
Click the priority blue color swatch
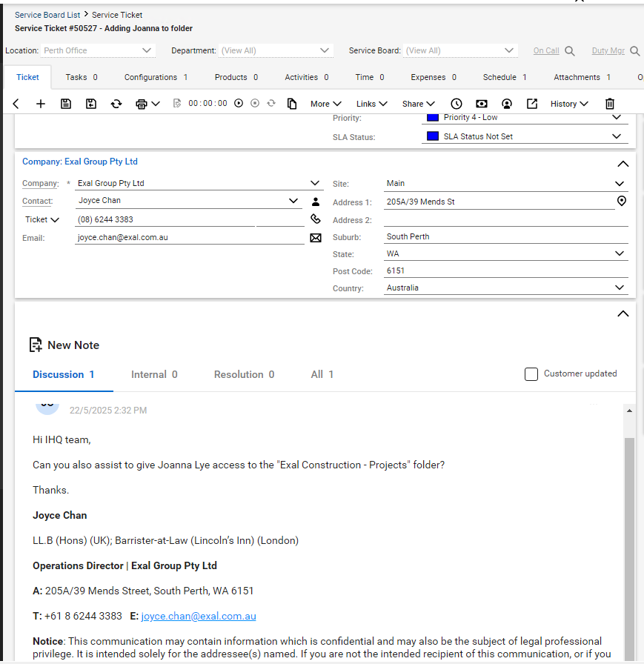432,118
